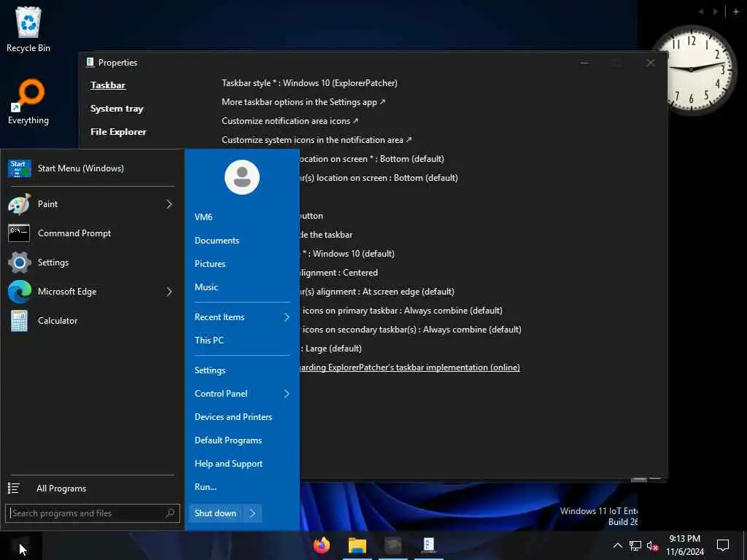This screenshot has height=560, width=747.
Task: Click the Shut down button
Action: point(215,513)
